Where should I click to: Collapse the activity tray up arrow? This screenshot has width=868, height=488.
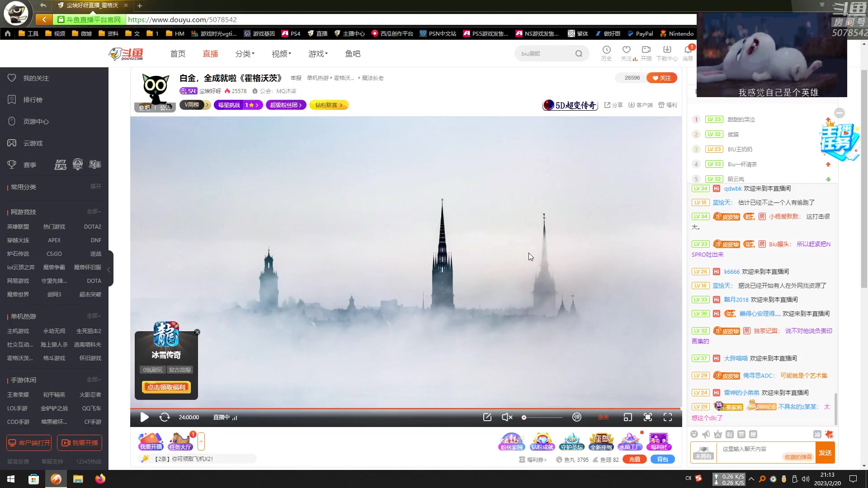pyautogui.click(x=201, y=441)
